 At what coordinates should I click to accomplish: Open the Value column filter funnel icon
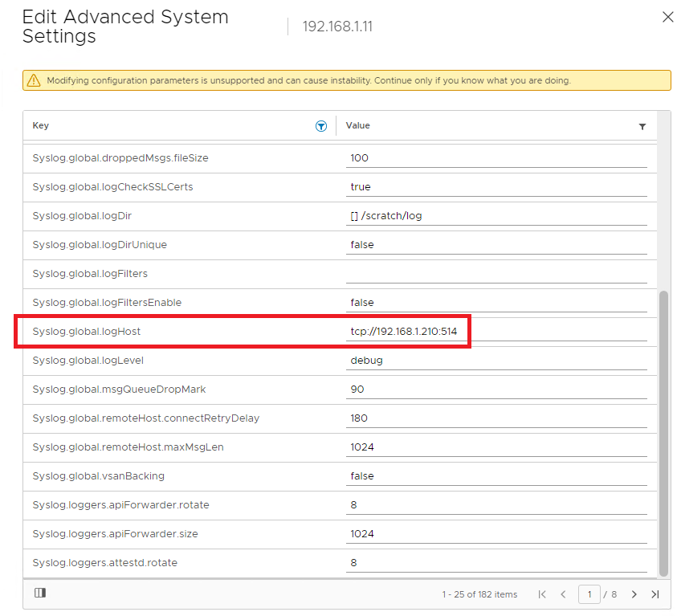642,126
